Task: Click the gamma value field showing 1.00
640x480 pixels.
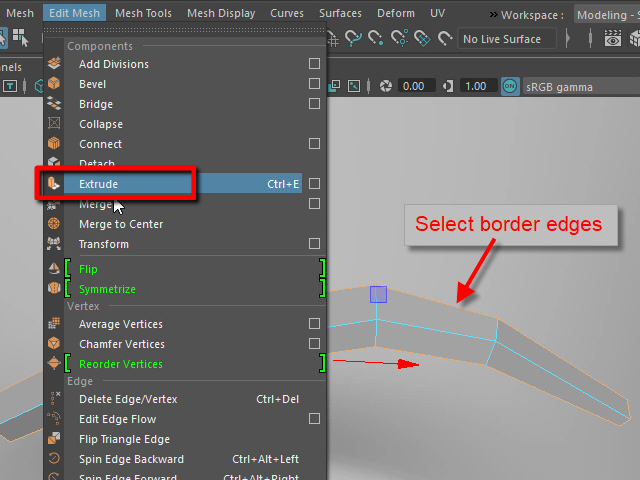Action: [x=476, y=87]
